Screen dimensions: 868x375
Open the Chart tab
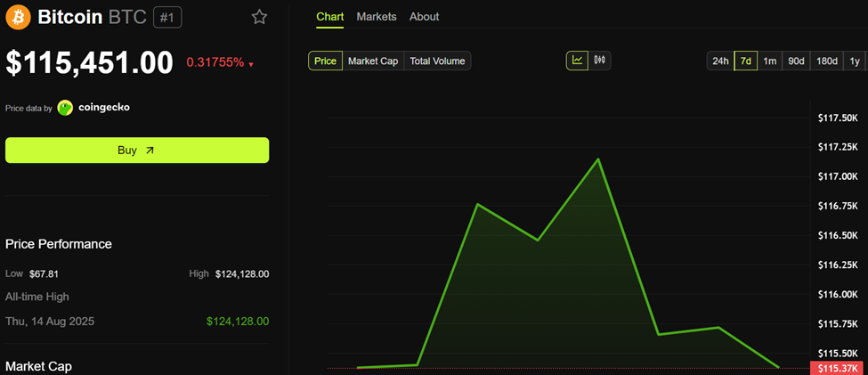[330, 17]
